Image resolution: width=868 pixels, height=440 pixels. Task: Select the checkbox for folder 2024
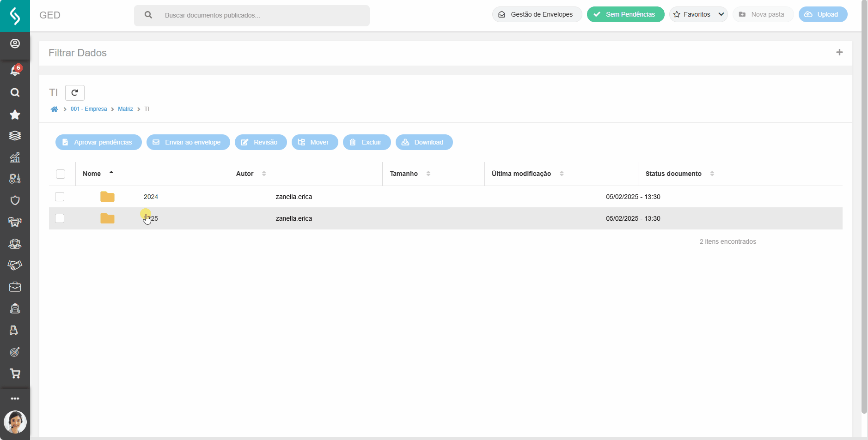(60, 197)
